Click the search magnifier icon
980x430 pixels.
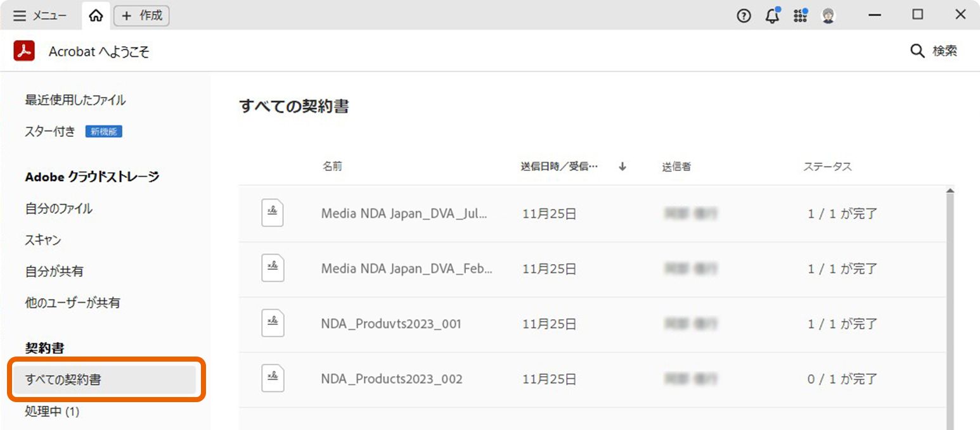[x=917, y=51]
